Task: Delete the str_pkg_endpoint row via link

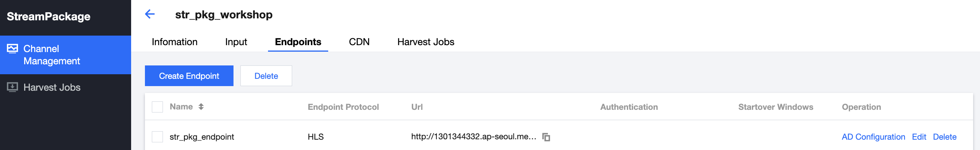Action: (945, 137)
